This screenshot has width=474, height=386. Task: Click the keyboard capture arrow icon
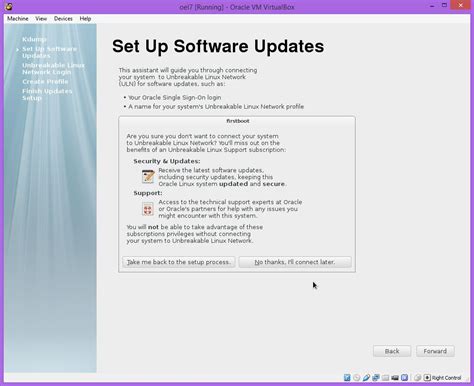tap(427, 378)
